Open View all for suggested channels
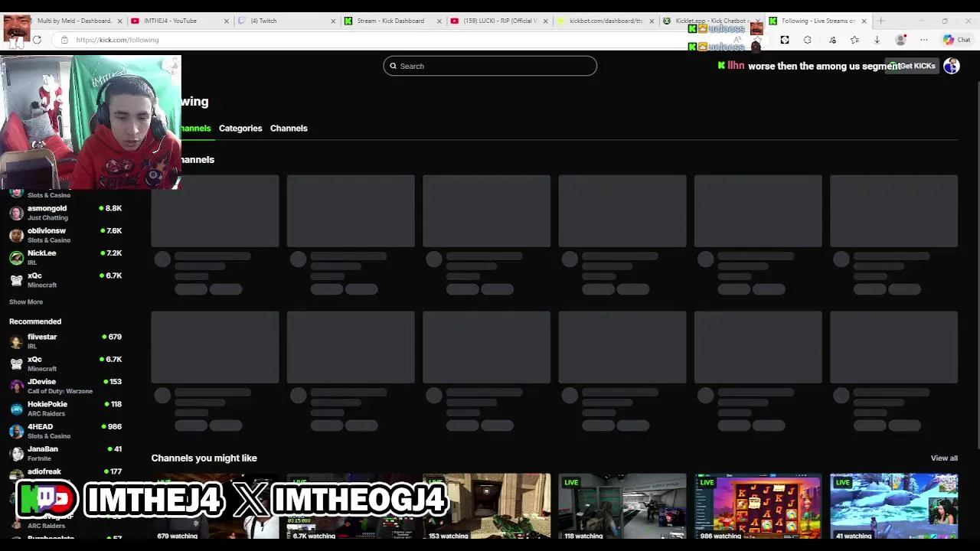This screenshot has width=980, height=551. pyautogui.click(x=944, y=458)
